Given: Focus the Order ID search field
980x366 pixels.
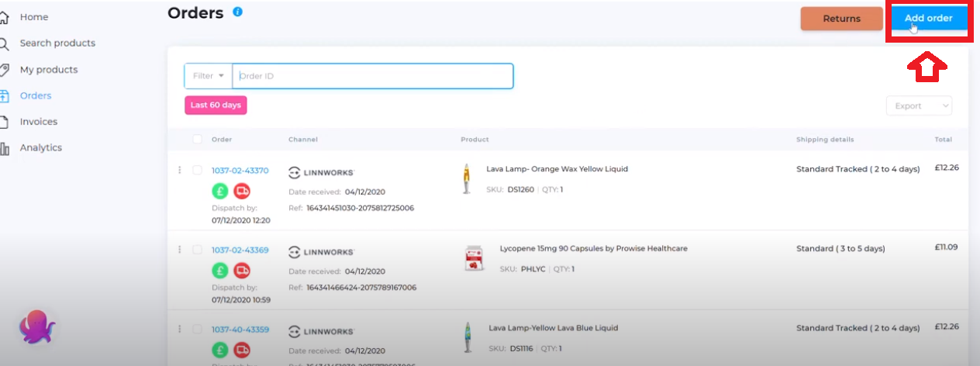Looking at the screenshot, I should coord(373,76).
